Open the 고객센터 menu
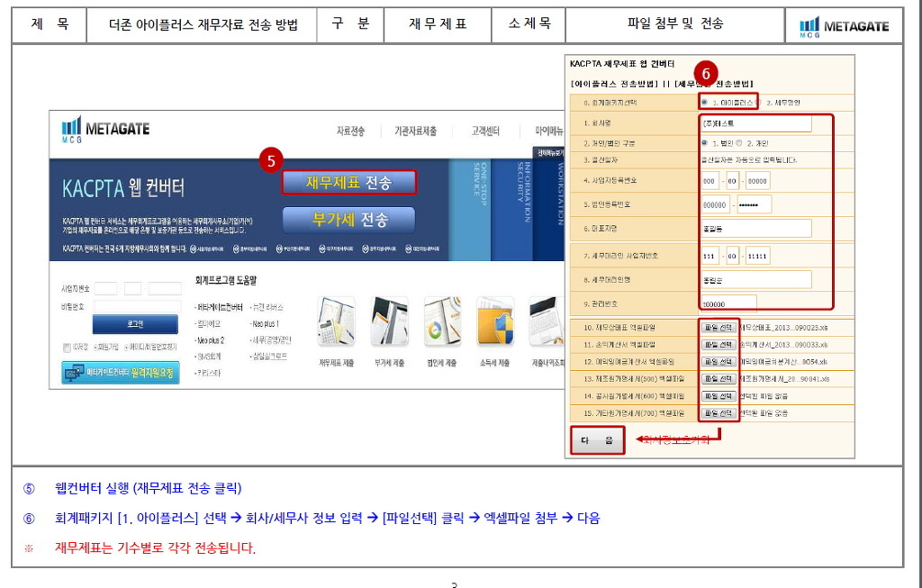The image size is (922, 588). coord(485,131)
